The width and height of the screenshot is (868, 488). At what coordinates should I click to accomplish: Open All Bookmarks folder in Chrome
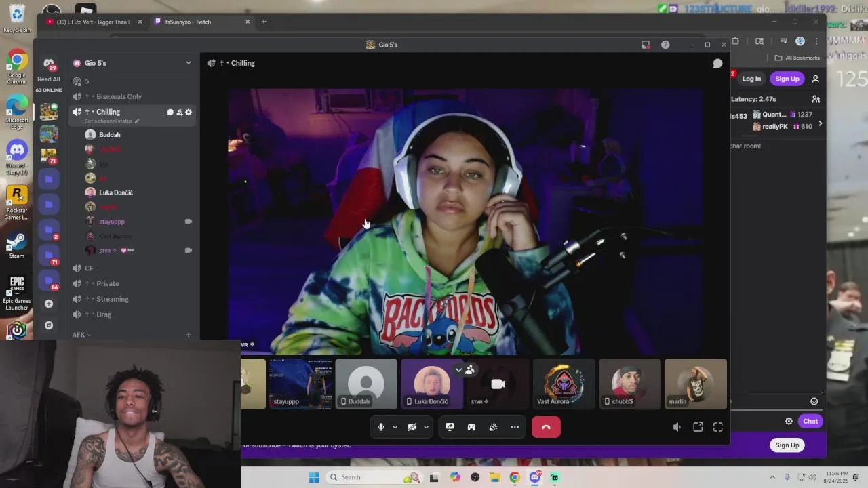click(797, 58)
